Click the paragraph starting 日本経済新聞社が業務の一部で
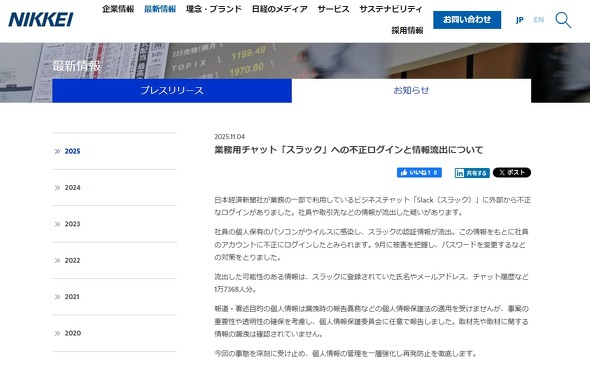 [373, 206]
